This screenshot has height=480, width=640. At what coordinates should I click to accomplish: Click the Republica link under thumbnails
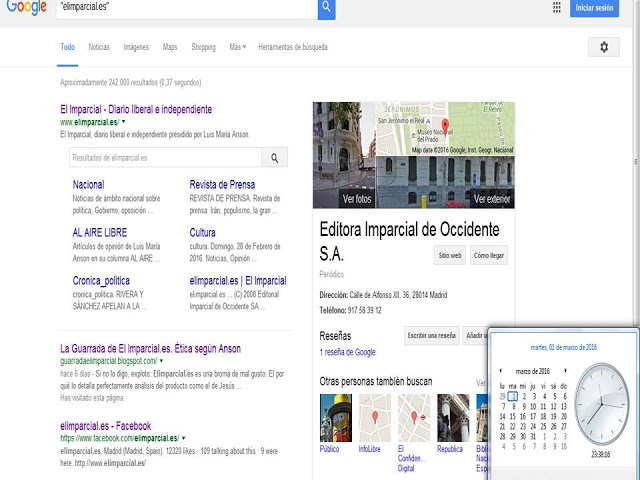450,449
